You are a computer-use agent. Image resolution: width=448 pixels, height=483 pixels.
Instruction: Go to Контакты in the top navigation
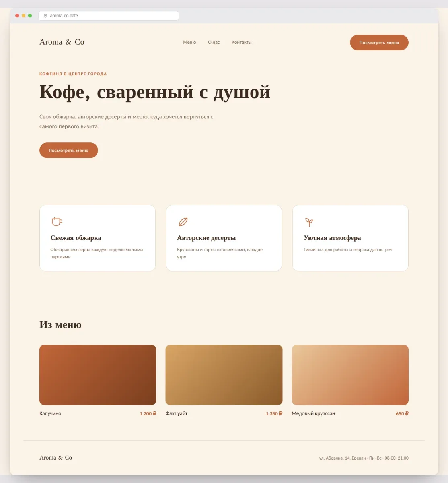pos(241,42)
